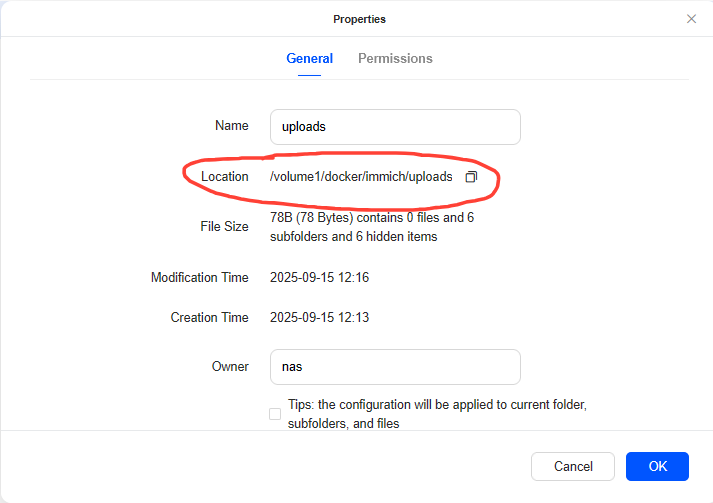
Task: Click the Creation Time label
Action: click(x=209, y=317)
